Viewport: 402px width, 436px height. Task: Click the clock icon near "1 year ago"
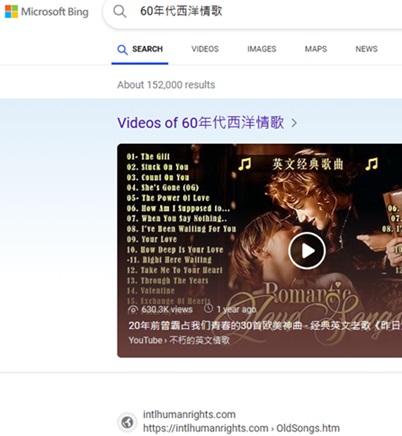[209, 308]
